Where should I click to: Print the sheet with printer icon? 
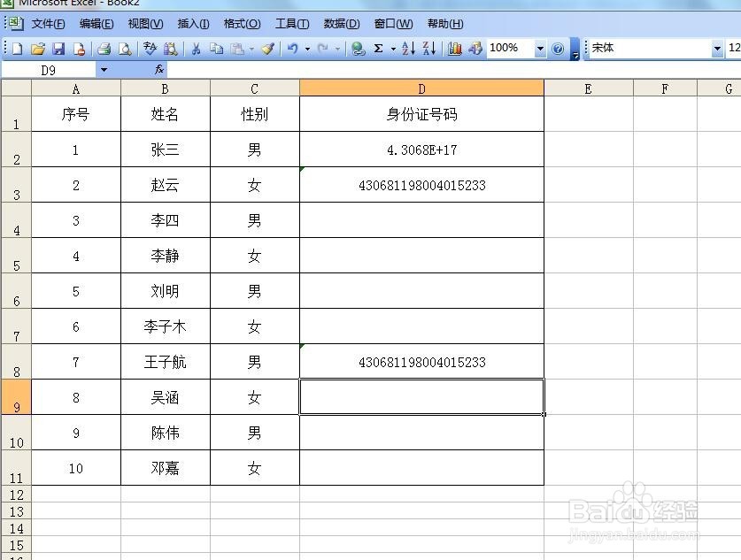point(104,49)
